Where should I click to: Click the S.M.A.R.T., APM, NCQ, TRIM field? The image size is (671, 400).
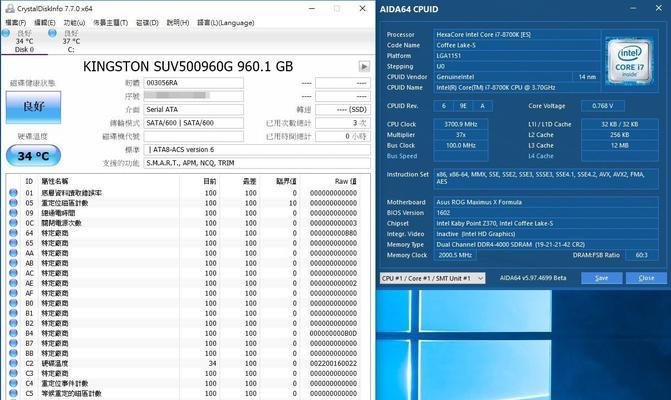coord(257,163)
